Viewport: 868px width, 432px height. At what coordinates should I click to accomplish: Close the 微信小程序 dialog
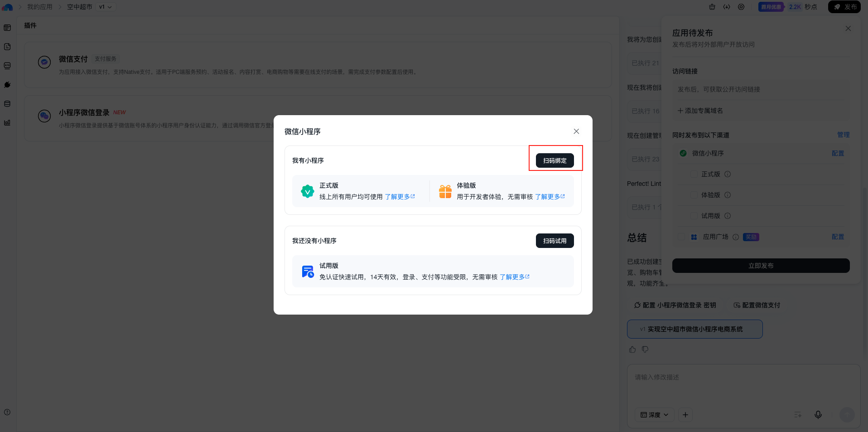coord(576,131)
